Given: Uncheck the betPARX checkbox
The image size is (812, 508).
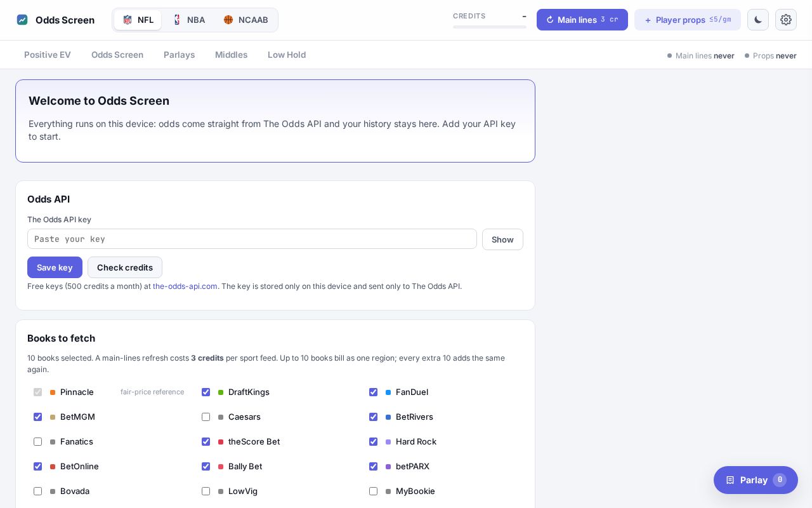Looking at the screenshot, I should coord(373,467).
